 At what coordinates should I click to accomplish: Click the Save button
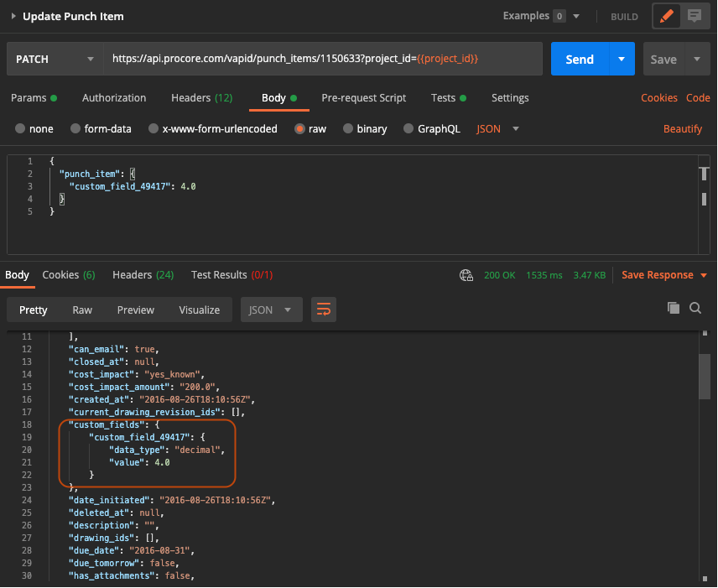click(x=663, y=59)
